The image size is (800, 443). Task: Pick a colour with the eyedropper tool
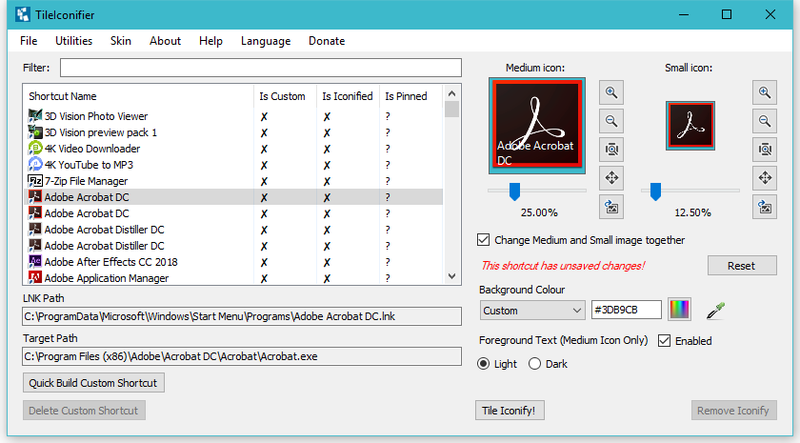coord(715,310)
